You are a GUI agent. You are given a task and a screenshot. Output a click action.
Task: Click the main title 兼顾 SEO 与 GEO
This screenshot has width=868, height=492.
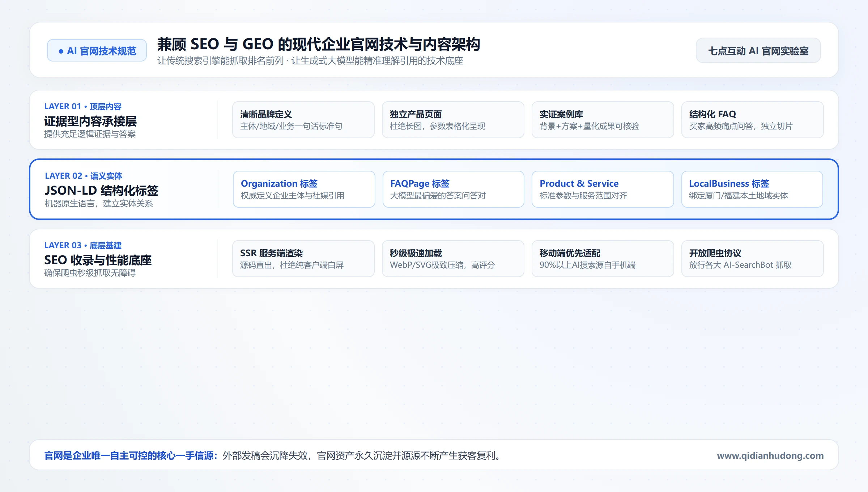[x=318, y=44]
